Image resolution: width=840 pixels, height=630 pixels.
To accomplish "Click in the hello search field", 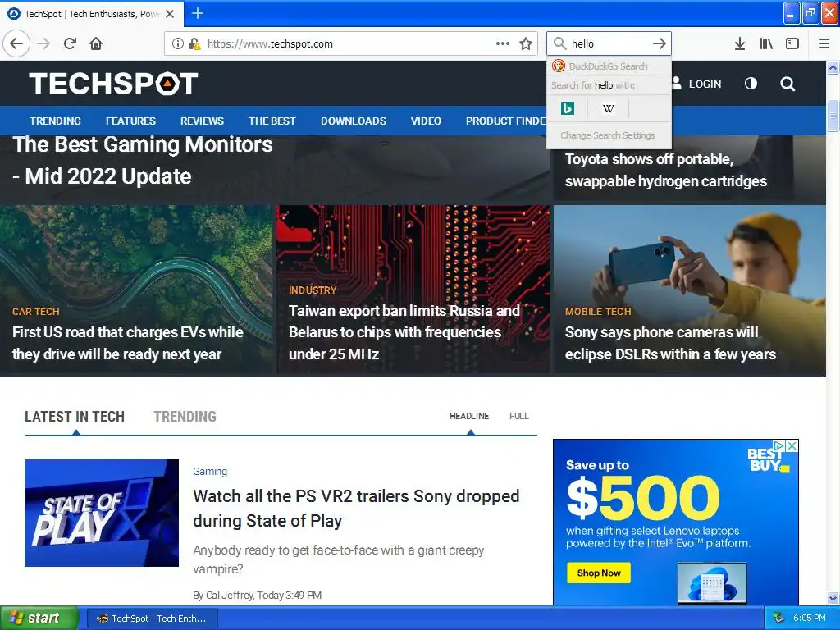I will pyautogui.click(x=609, y=43).
